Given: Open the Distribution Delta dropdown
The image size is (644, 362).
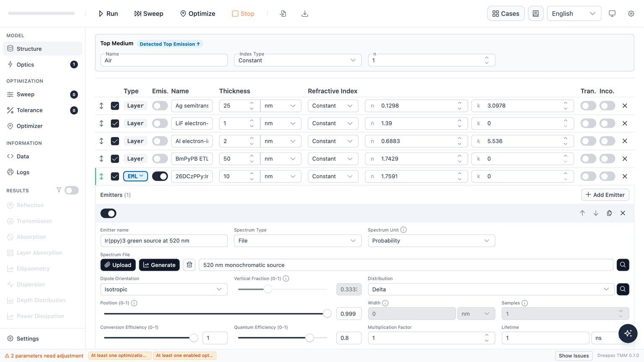Looking at the screenshot, I should coord(491,289).
